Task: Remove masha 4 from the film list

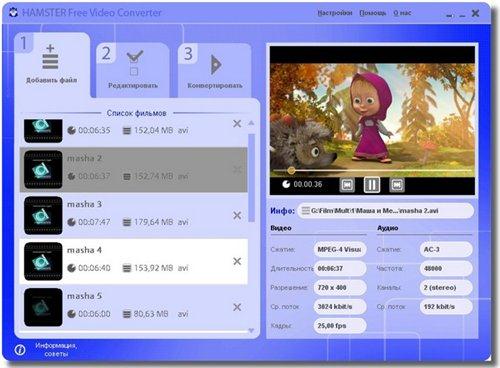Action: coord(237,261)
